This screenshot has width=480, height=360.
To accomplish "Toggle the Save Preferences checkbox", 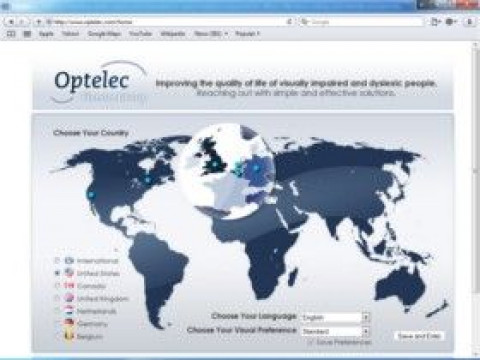I will [311, 342].
